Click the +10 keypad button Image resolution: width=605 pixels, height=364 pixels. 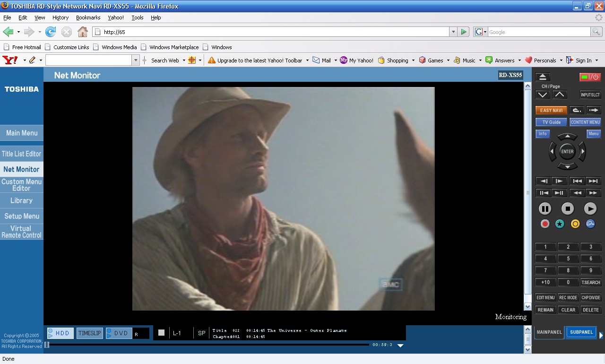point(545,282)
